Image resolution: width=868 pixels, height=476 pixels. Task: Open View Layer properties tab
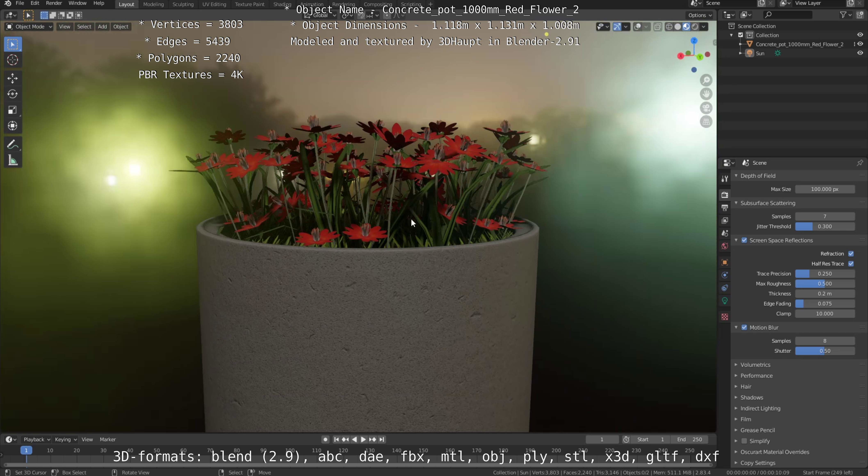[725, 220]
